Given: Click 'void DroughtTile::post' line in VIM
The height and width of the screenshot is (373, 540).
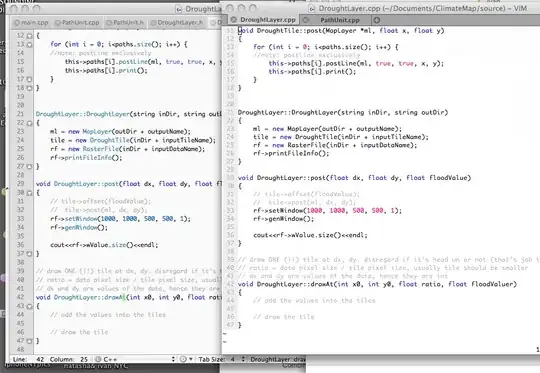Looking at the screenshot, I should [341, 31].
